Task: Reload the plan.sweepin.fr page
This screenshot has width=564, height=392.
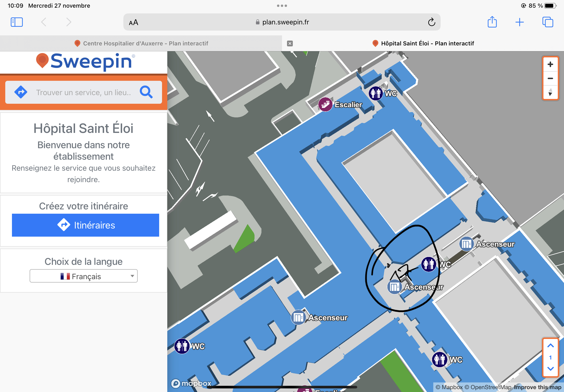Action: point(431,22)
